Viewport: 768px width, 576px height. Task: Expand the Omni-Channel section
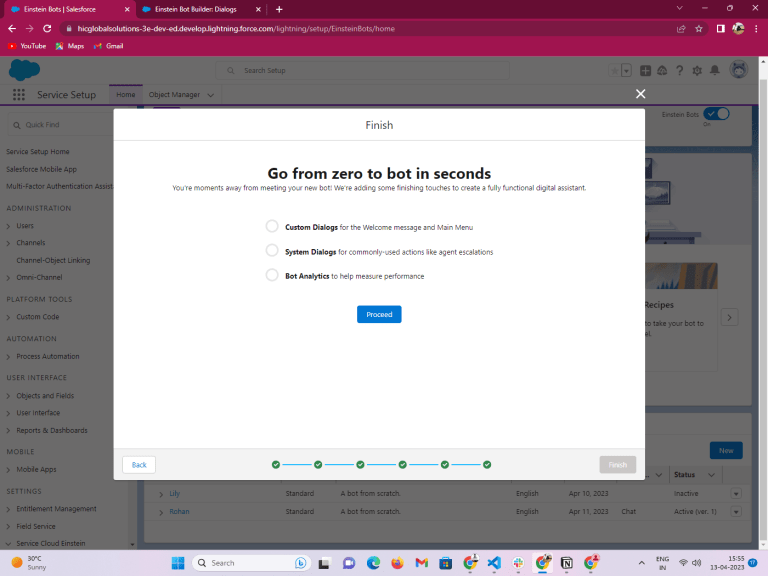[x=8, y=278]
